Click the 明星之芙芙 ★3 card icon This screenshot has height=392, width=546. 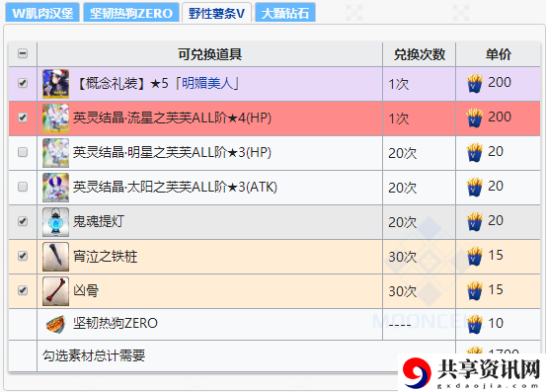[x=55, y=153]
